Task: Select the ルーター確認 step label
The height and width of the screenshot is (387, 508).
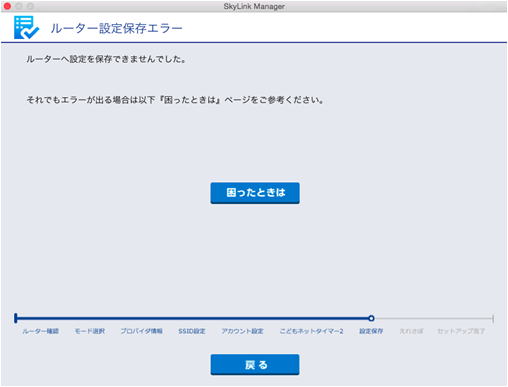Action: click(41, 331)
